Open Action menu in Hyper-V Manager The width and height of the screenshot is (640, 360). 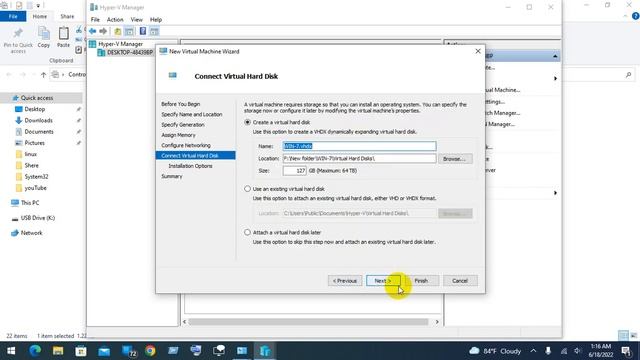pos(115,20)
